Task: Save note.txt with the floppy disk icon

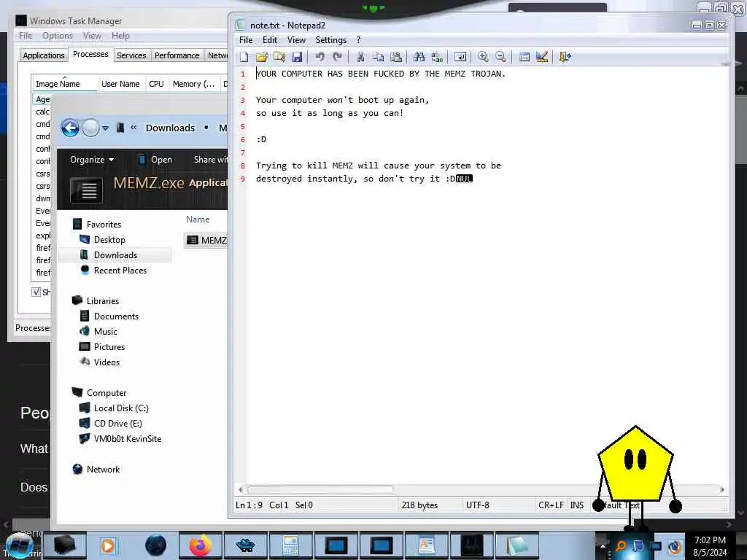Action: pyautogui.click(x=297, y=57)
